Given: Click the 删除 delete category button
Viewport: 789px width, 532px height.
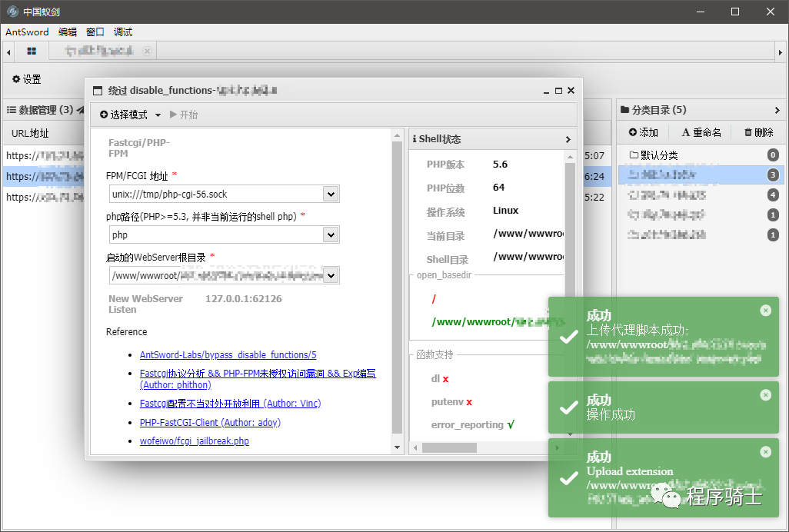Looking at the screenshot, I should coord(759,132).
